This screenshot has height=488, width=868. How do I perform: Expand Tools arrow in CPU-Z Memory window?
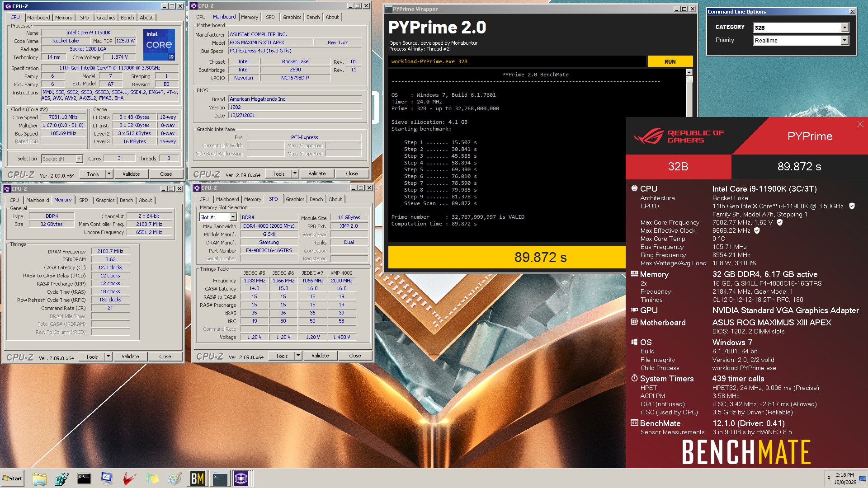click(x=108, y=357)
